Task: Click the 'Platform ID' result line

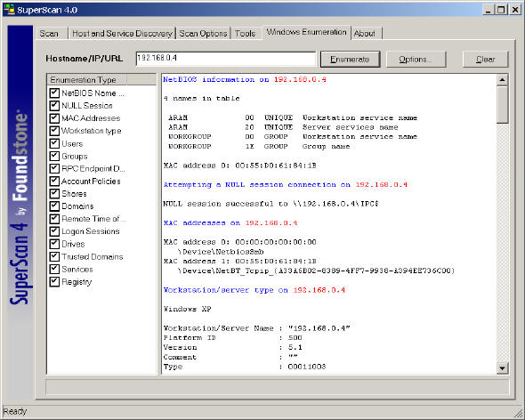Action: pos(233,337)
